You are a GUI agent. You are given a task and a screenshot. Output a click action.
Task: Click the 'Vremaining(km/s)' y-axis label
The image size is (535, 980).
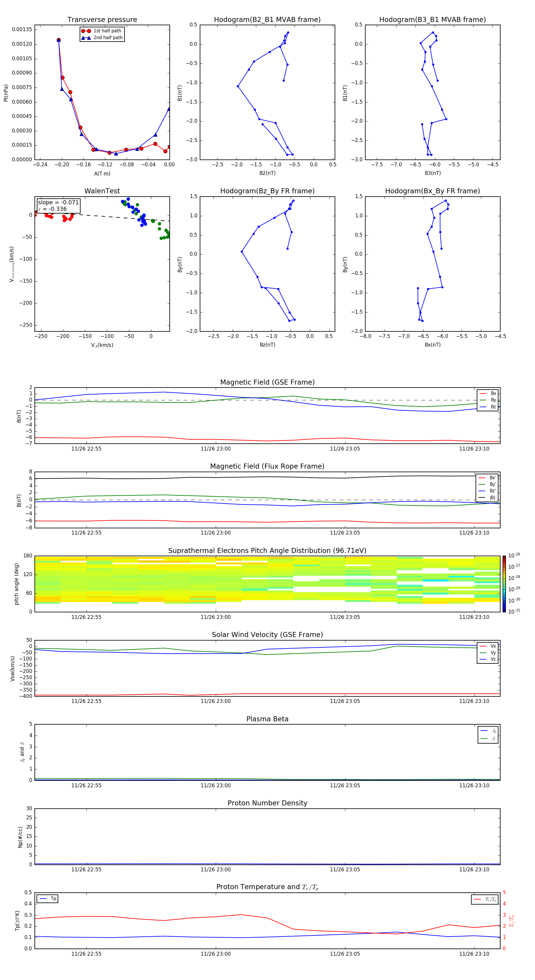pos(12,264)
